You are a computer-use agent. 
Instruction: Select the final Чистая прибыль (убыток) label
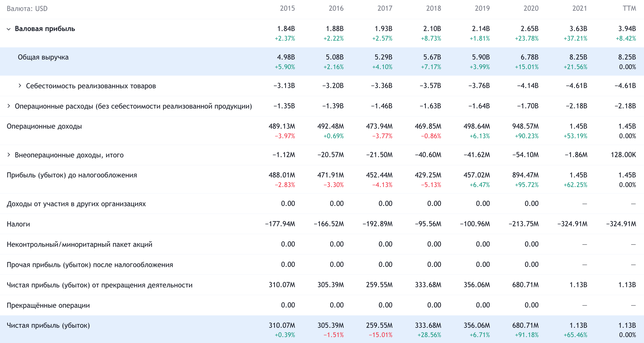48,326
